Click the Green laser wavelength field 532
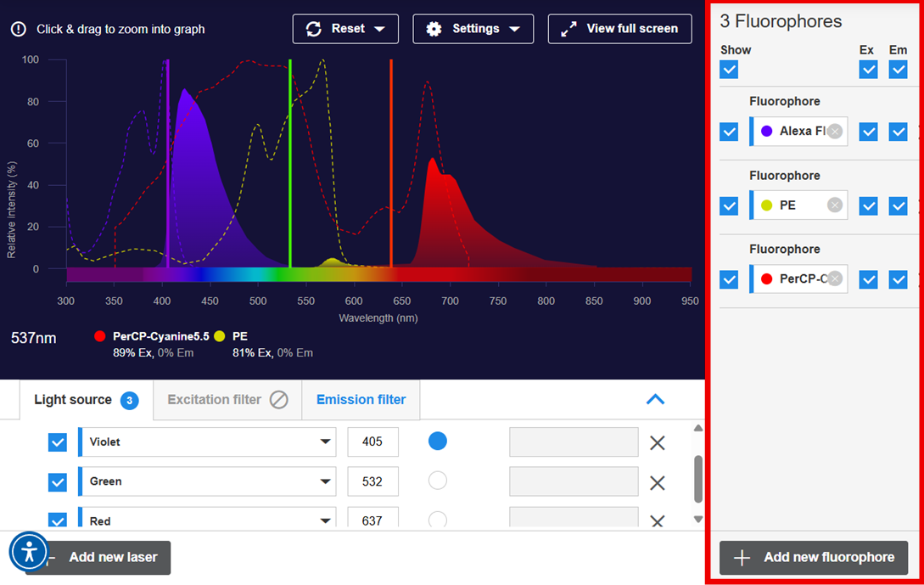Image resolution: width=924 pixels, height=585 pixels. click(372, 481)
